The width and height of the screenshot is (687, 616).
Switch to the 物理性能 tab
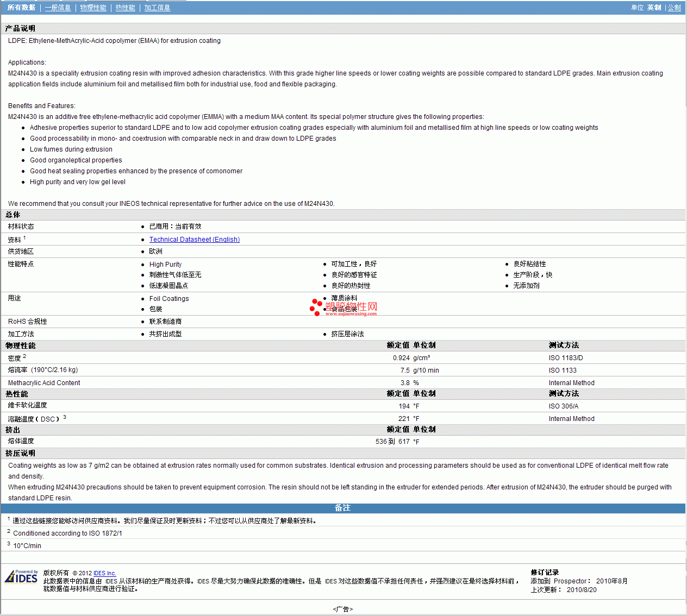[x=93, y=8]
